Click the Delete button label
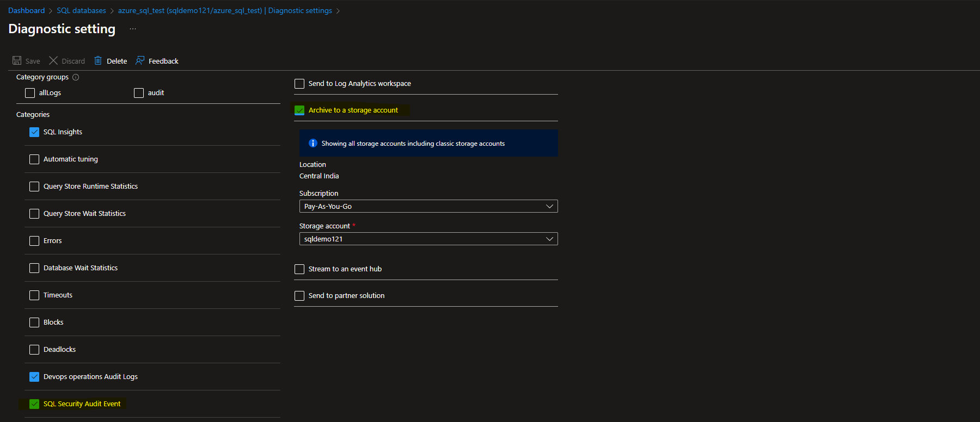This screenshot has height=422, width=980. (117, 61)
